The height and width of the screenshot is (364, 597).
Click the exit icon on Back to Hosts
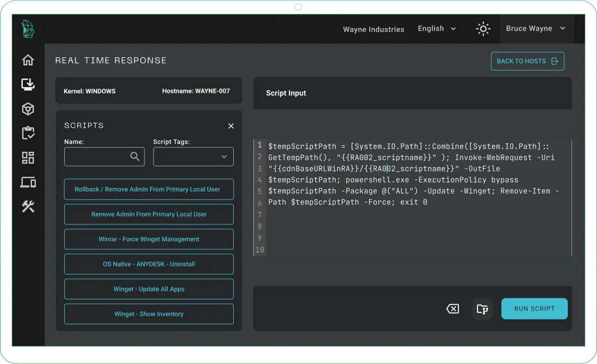pyautogui.click(x=555, y=61)
